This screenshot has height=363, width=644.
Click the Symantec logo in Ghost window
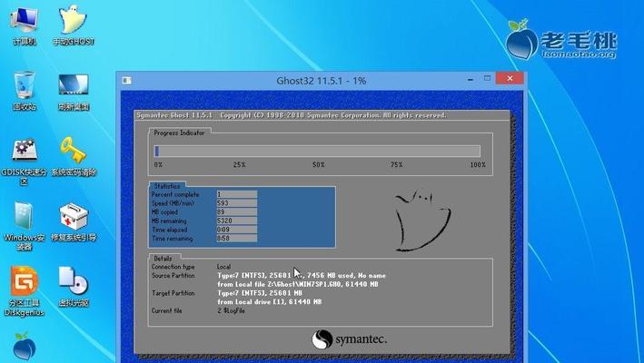[x=349, y=339]
